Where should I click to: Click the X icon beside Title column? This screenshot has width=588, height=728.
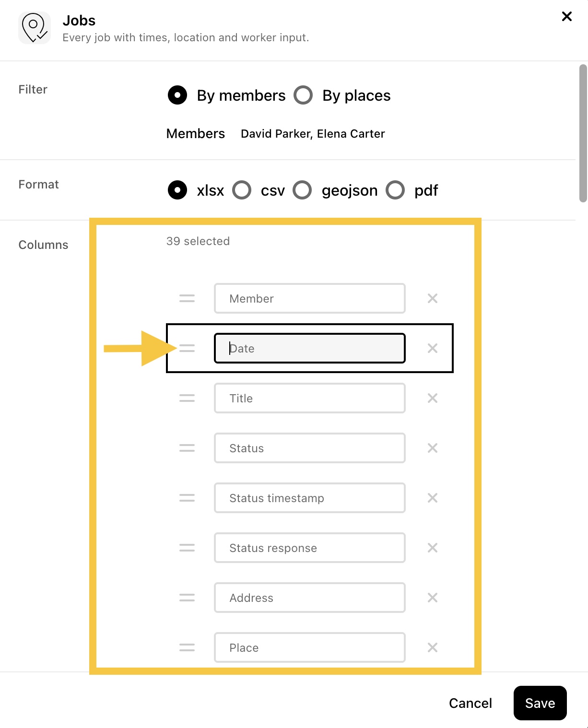pos(432,398)
